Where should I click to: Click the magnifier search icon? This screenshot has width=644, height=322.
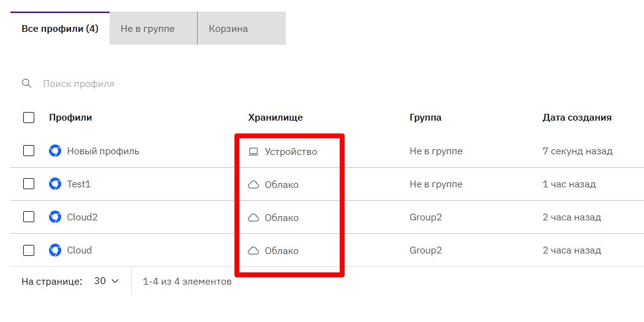pyautogui.click(x=27, y=84)
